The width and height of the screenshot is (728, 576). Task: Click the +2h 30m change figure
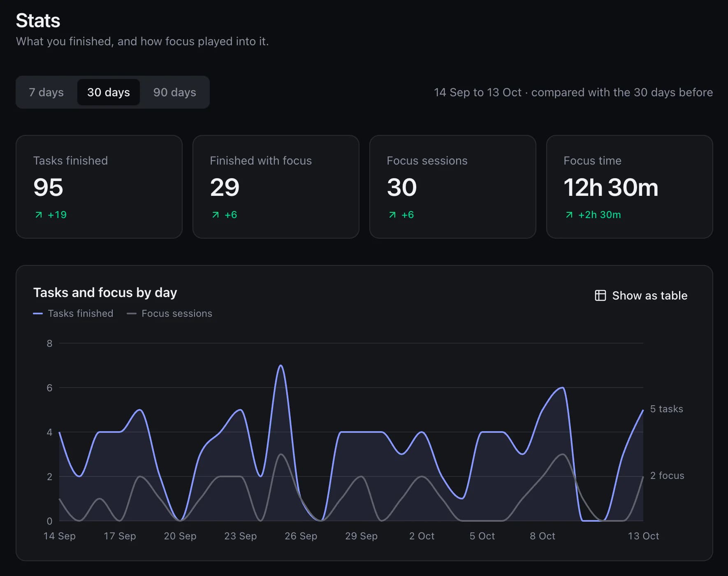[600, 215]
